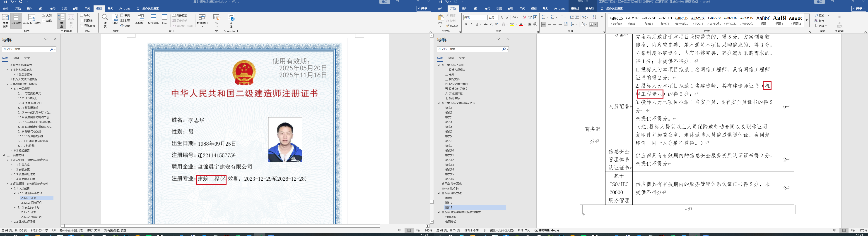Clear all formatting with eraser icon

524,17
